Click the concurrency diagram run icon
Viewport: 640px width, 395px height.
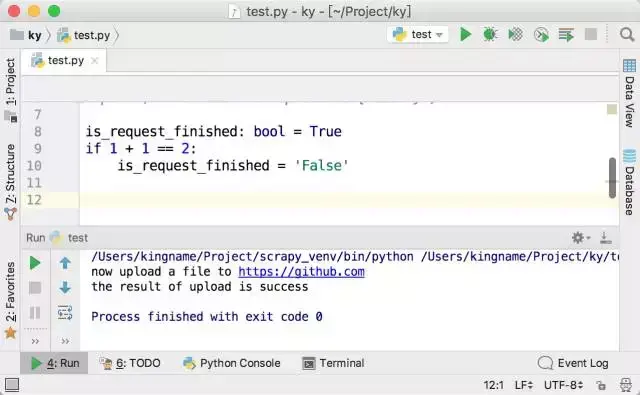(x=566, y=35)
